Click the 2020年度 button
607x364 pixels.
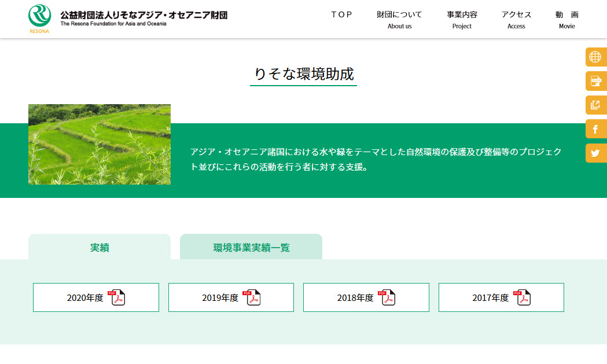[x=95, y=297]
